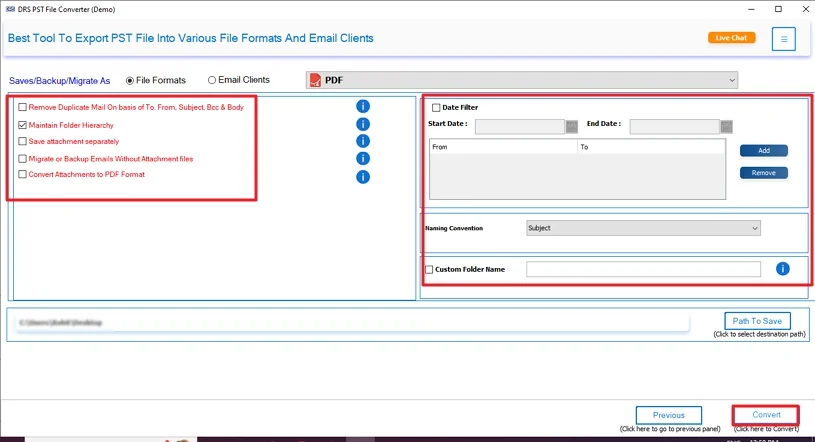Click the Saves/Backup/Migrate As label
The width and height of the screenshot is (815, 442).
click(60, 81)
